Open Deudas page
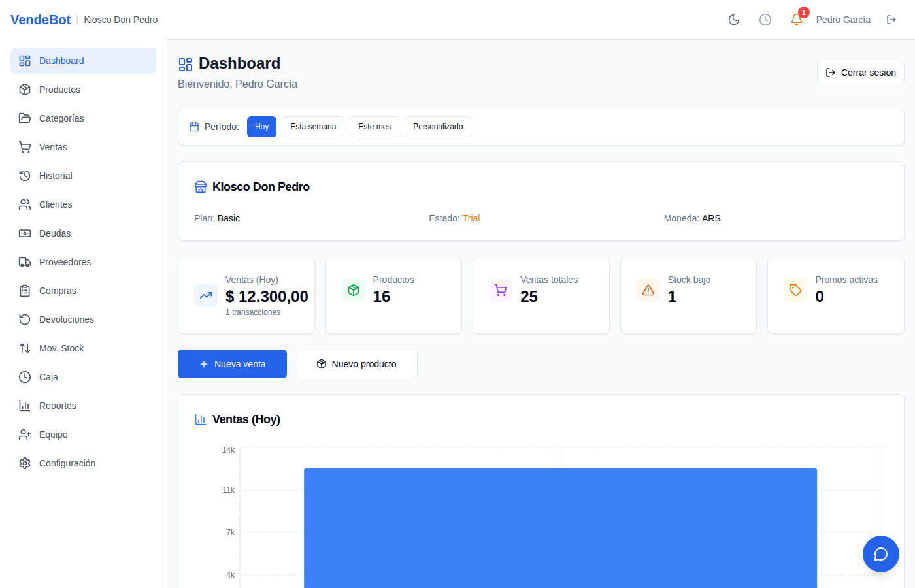915x588 pixels. pos(83,233)
